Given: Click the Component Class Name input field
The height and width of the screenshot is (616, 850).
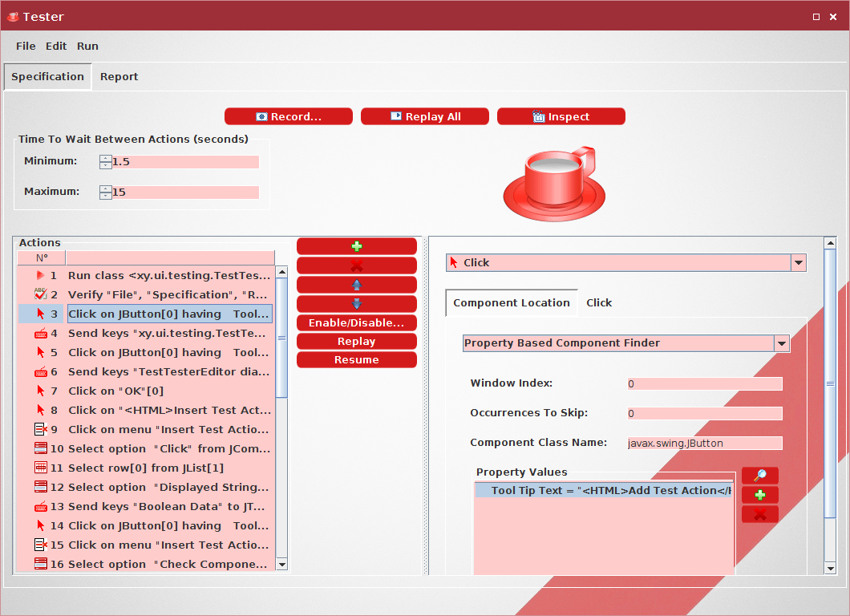Looking at the screenshot, I should [704, 443].
